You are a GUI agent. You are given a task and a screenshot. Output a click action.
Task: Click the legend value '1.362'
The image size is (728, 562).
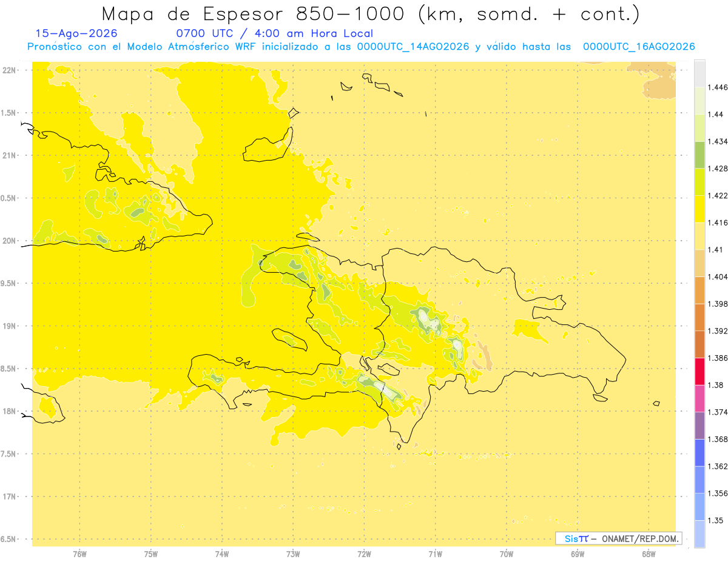(718, 466)
